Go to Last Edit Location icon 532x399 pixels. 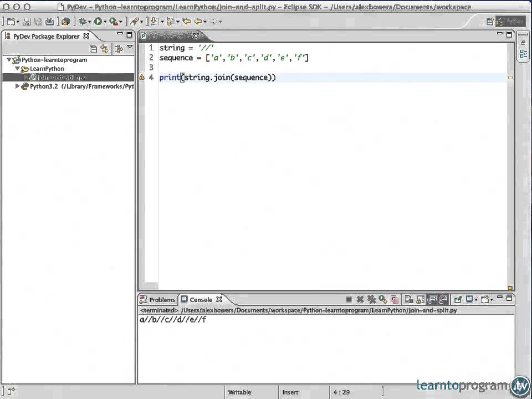186,22
